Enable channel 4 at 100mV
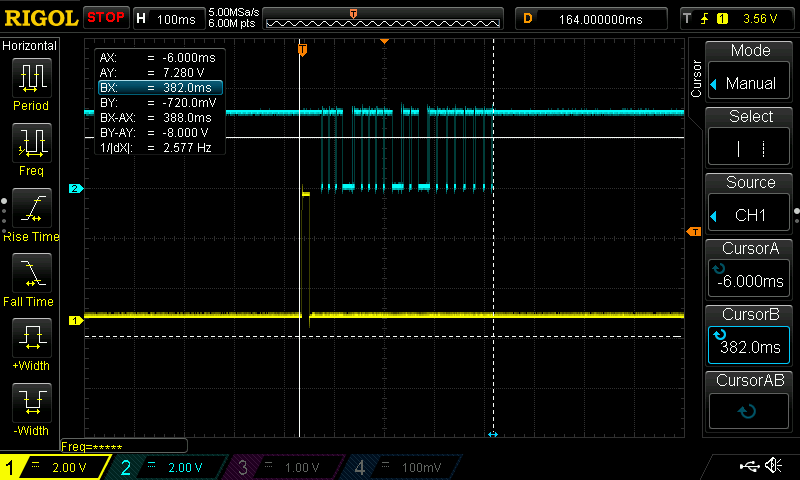Screen dimensions: 800x480 400,467
